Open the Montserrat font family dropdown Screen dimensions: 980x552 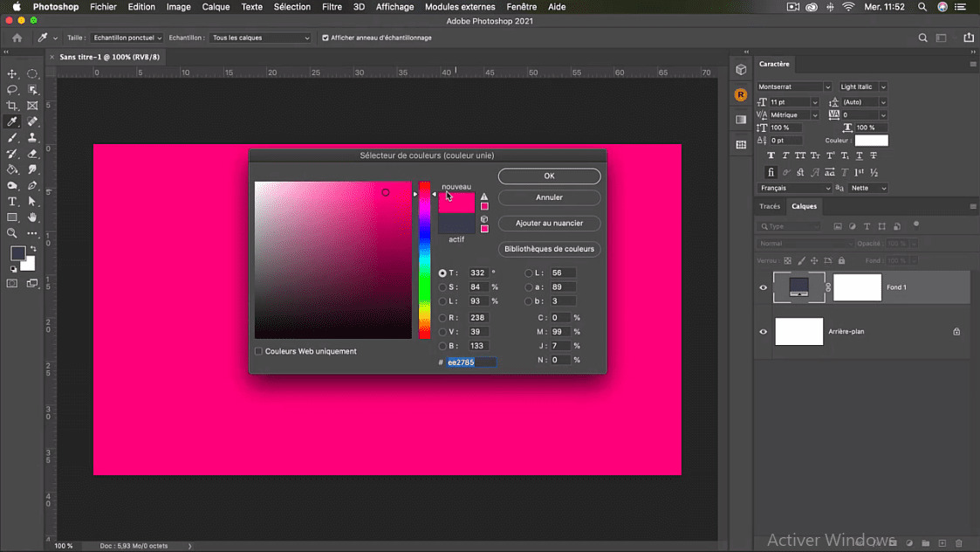tap(794, 87)
